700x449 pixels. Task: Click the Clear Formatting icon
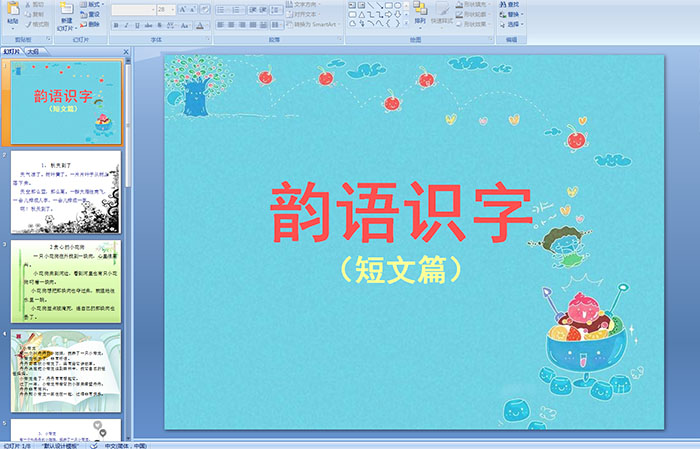[x=205, y=9]
